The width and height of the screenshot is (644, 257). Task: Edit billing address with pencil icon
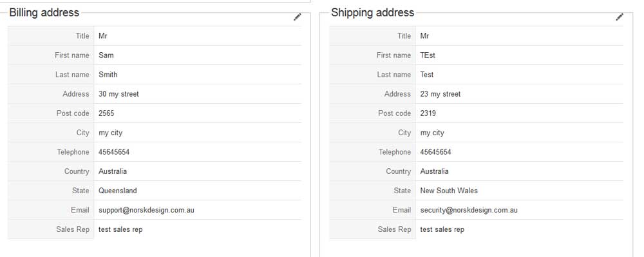point(298,17)
